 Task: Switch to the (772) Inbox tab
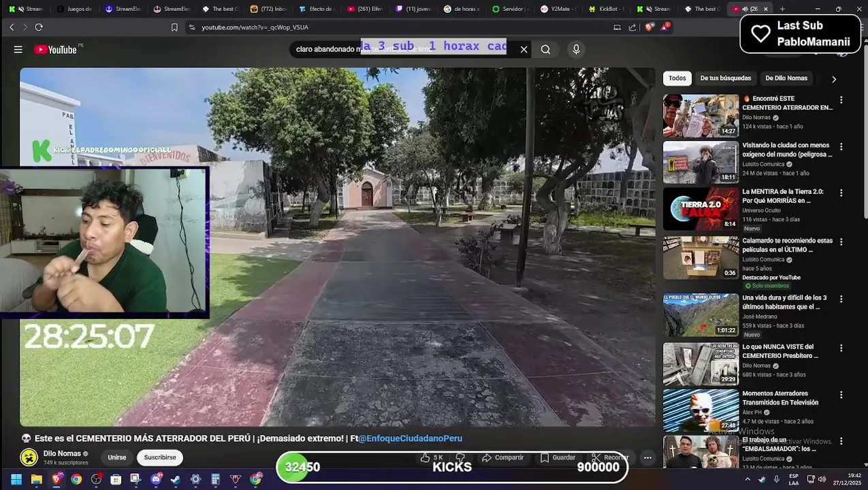pyautogui.click(x=268, y=9)
